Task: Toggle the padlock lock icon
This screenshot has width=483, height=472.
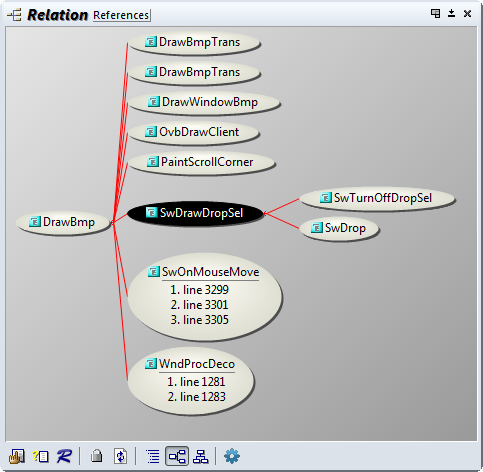Action: point(96,456)
